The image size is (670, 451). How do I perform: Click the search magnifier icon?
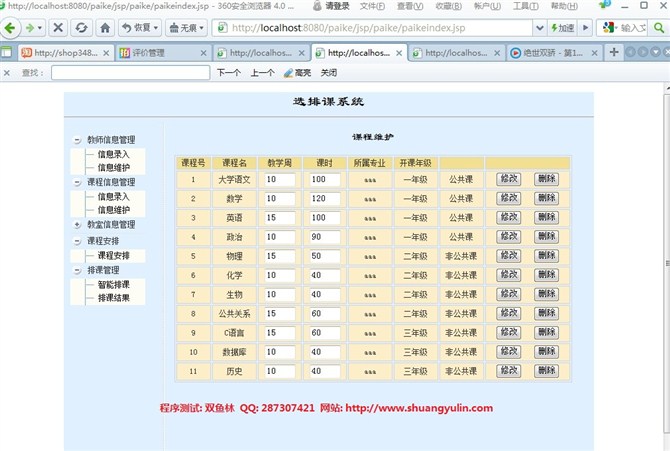tap(659, 28)
